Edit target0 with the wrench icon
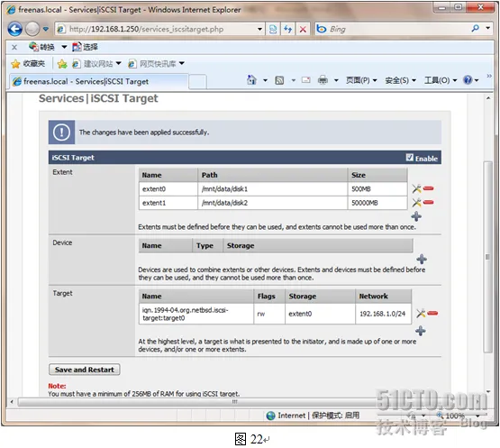The height and width of the screenshot is (448, 500). (x=421, y=314)
